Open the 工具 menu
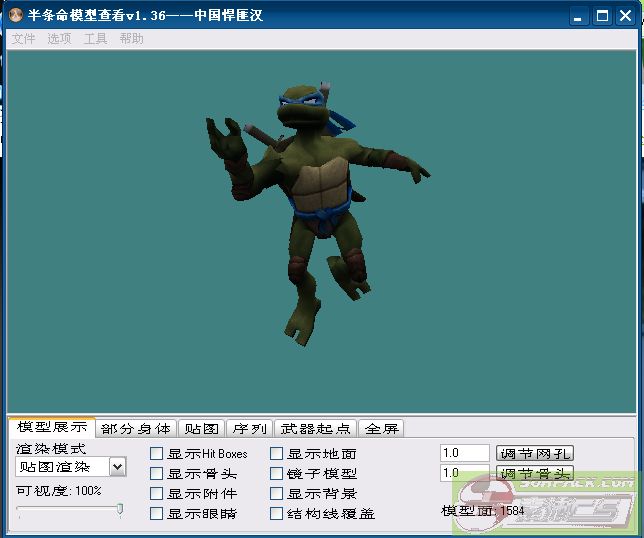This screenshot has width=644, height=538. (x=95, y=39)
